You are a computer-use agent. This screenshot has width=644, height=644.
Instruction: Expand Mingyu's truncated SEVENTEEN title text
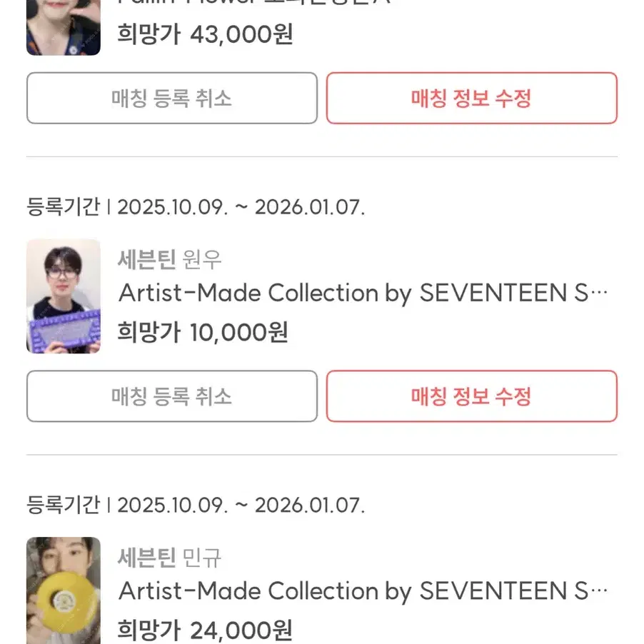pos(600,591)
